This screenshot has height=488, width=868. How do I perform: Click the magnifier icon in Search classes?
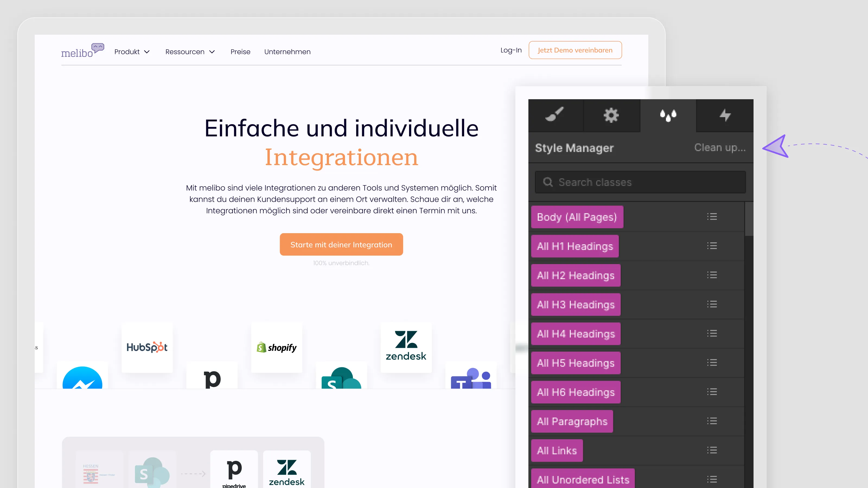click(x=548, y=182)
